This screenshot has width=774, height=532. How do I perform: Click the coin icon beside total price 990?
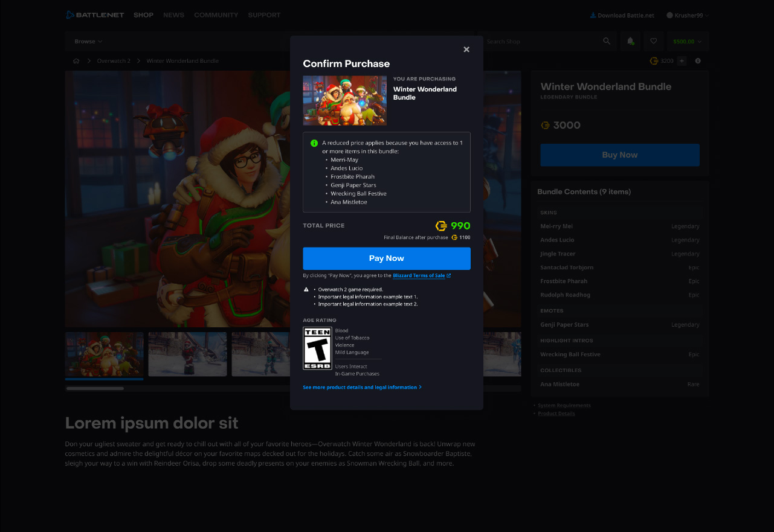click(x=441, y=226)
